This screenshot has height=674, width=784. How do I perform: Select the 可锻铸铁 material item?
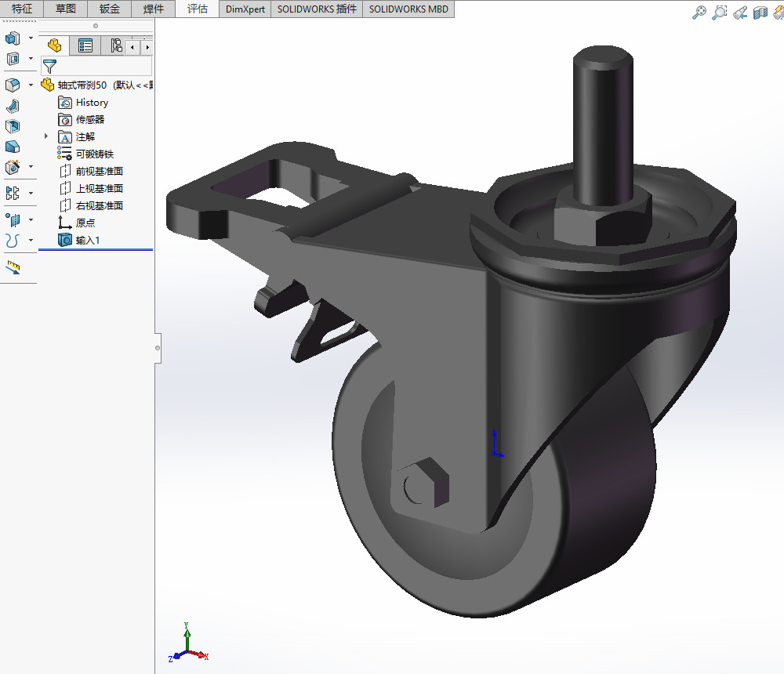coord(85,154)
